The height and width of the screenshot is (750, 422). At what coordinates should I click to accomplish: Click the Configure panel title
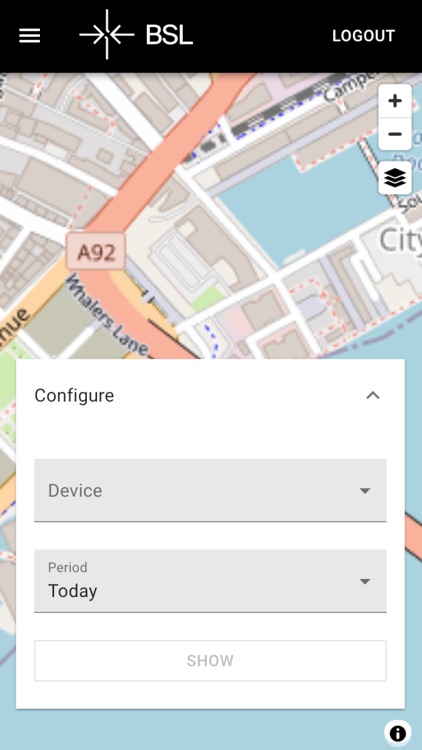(74, 396)
